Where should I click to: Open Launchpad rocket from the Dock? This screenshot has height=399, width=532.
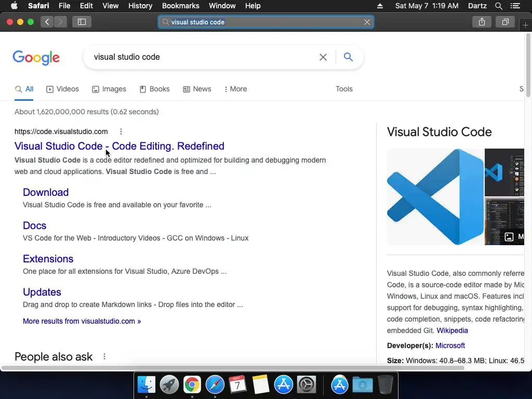tap(169, 385)
